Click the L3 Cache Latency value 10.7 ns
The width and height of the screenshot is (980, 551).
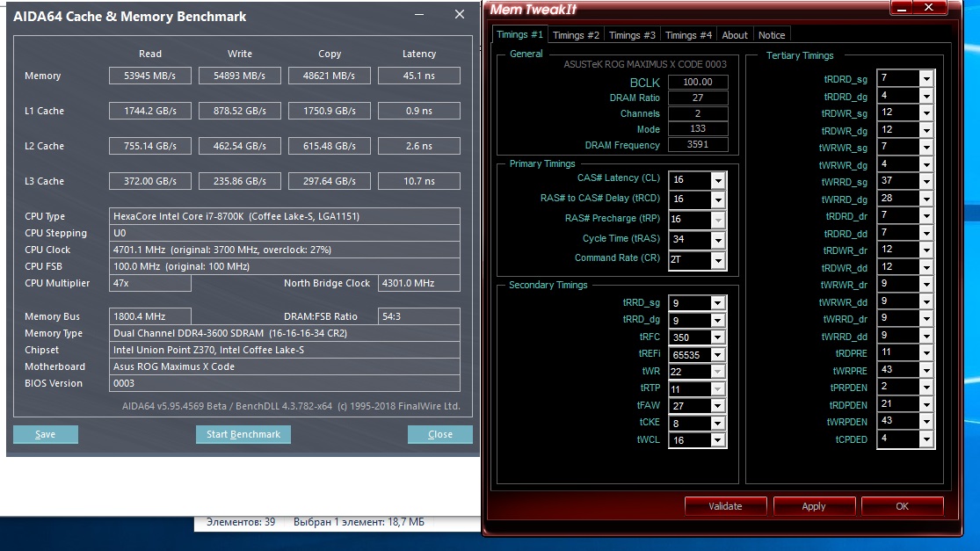(x=418, y=180)
